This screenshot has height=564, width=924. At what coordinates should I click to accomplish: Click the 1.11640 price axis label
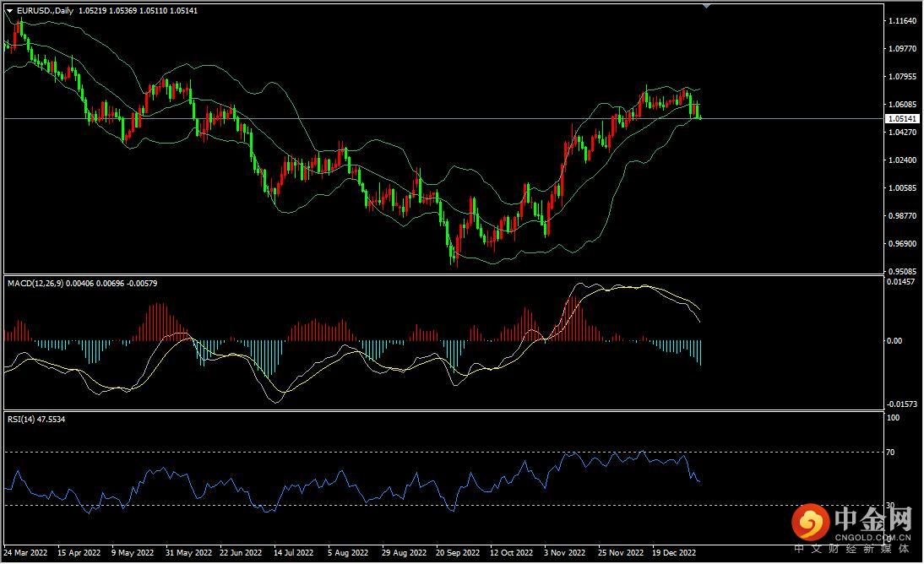pos(901,21)
